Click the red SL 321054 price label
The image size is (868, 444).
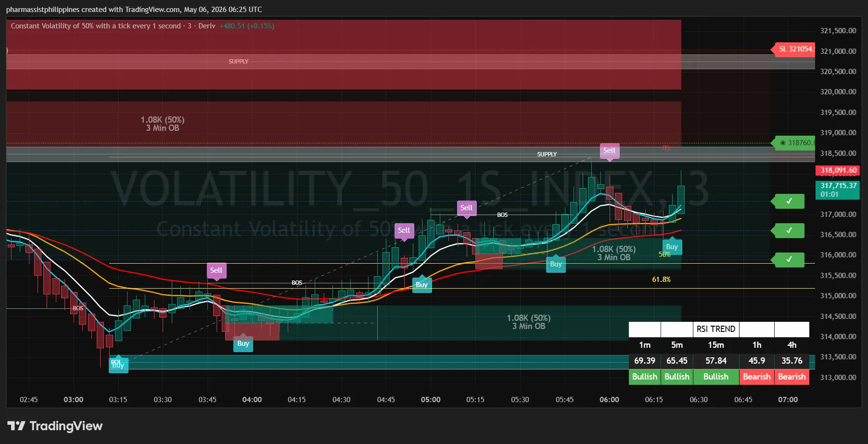(x=794, y=49)
